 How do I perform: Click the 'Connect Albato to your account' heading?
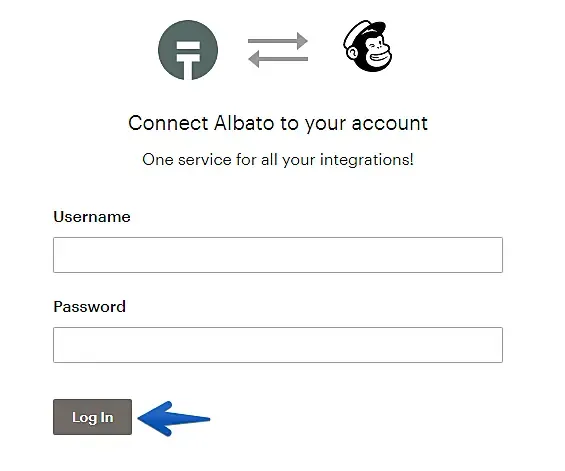[278, 123]
